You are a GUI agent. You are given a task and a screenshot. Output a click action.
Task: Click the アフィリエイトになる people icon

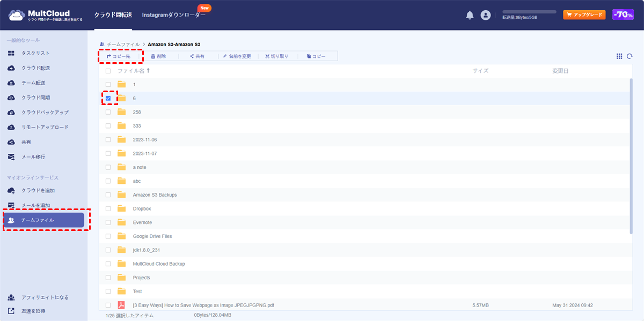(11, 297)
